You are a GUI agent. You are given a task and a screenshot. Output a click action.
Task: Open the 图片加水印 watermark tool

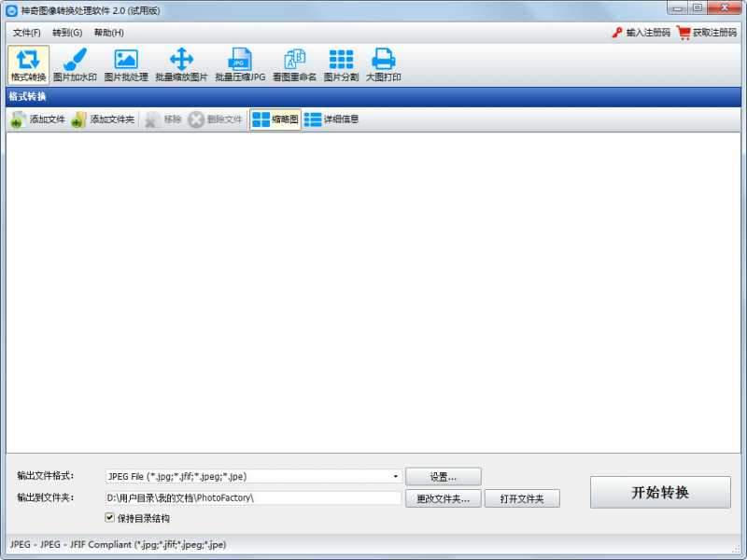pos(75,64)
